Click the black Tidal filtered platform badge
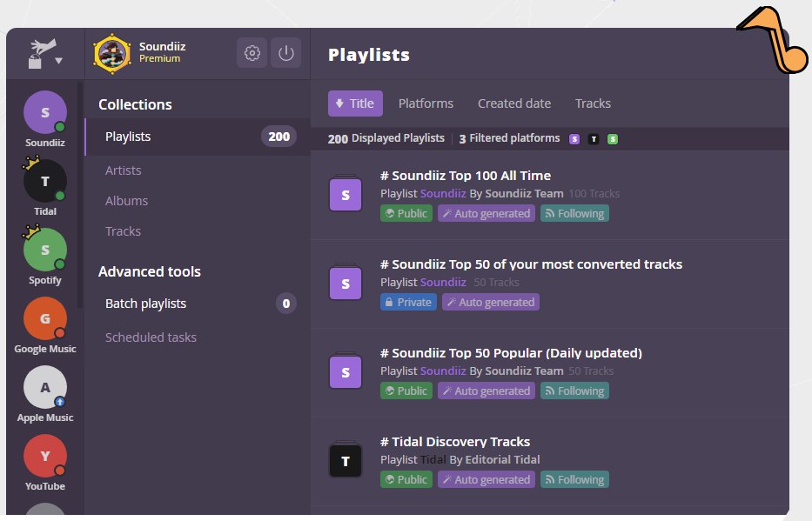 (594, 139)
